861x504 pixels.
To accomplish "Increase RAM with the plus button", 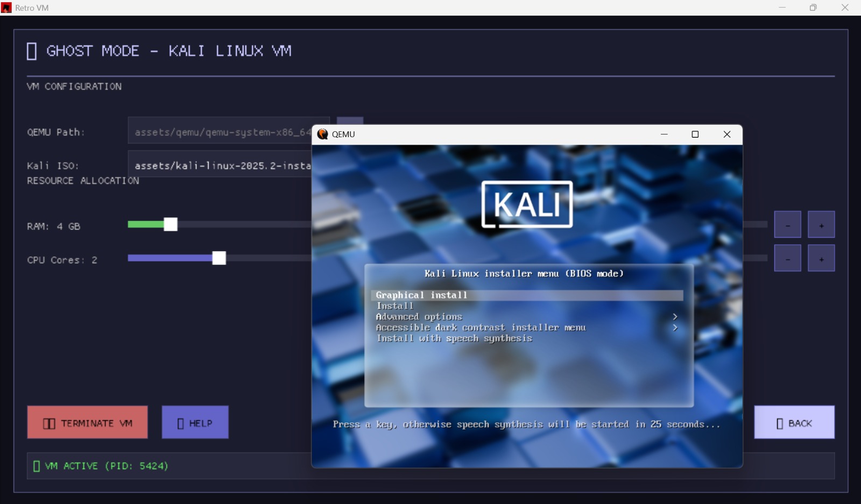I will pyautogui.click(x=821, y=224).
